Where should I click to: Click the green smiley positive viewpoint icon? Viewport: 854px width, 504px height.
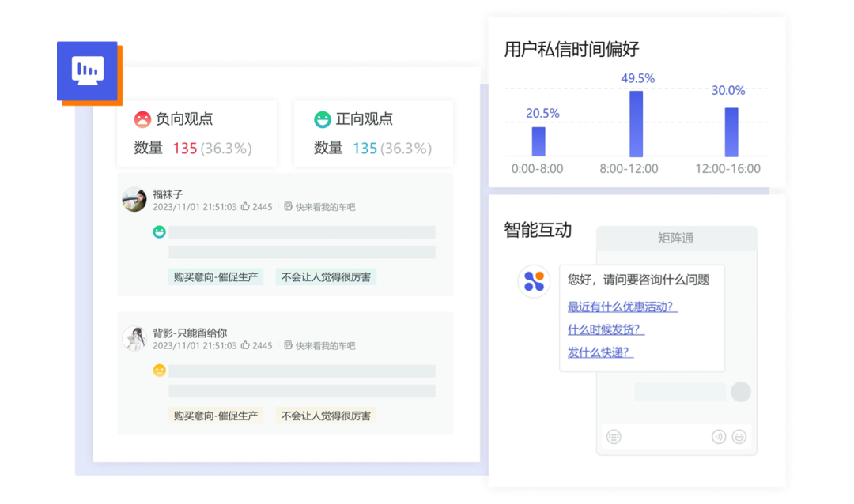pos(323,119)
